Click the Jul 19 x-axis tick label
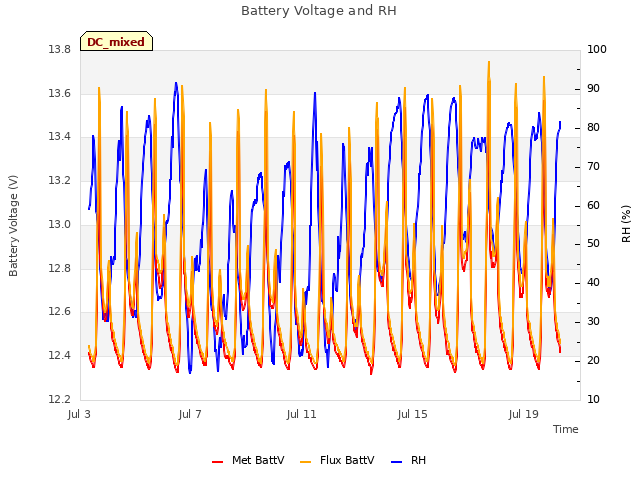 point(524,414)
